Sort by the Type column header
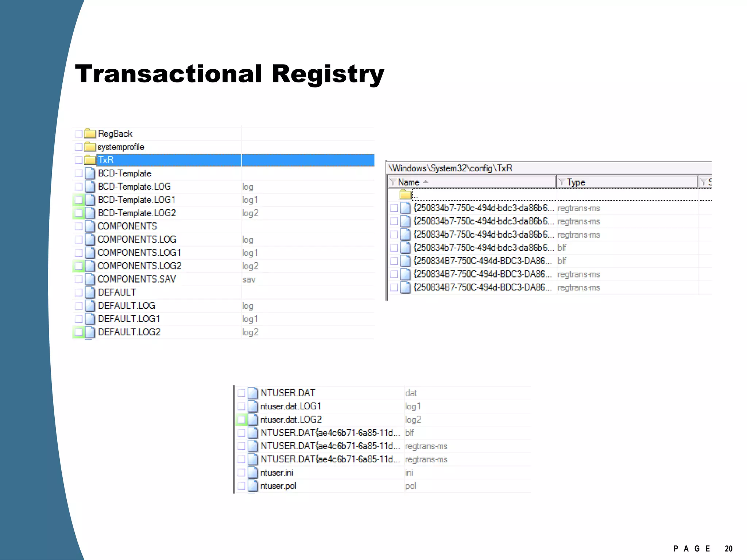 [627, 182]
